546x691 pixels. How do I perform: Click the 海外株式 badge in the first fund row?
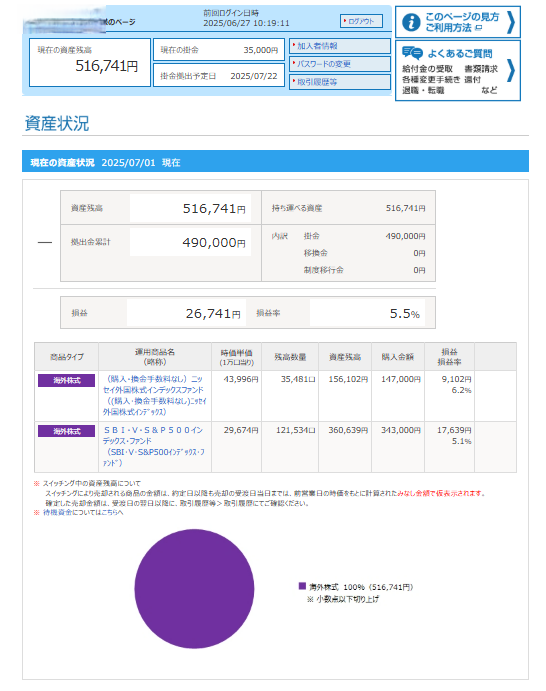(67, 380)
